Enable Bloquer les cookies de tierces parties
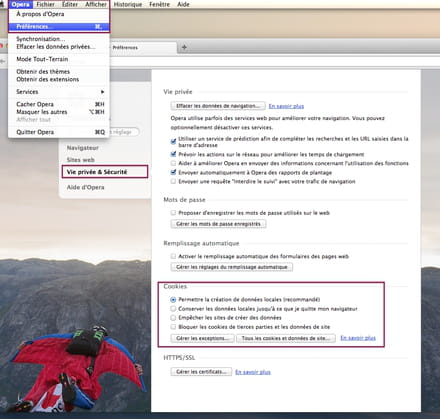 (x=173, y=327)
